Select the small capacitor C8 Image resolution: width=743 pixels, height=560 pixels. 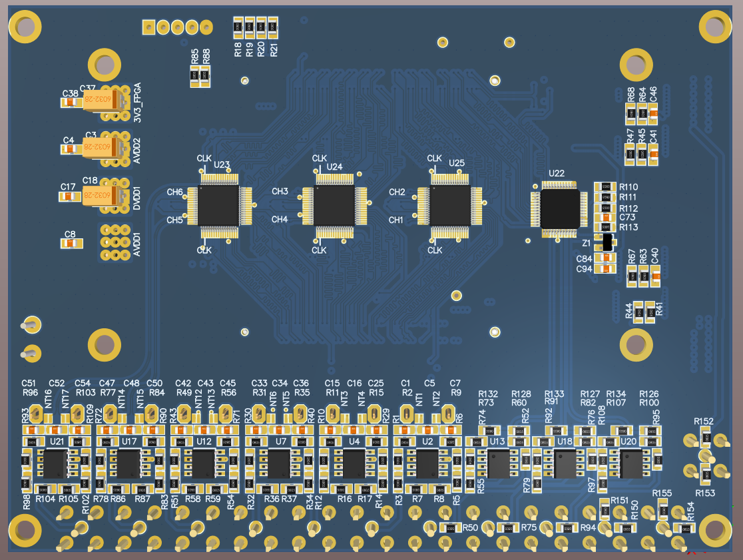(x=70, y=244)
